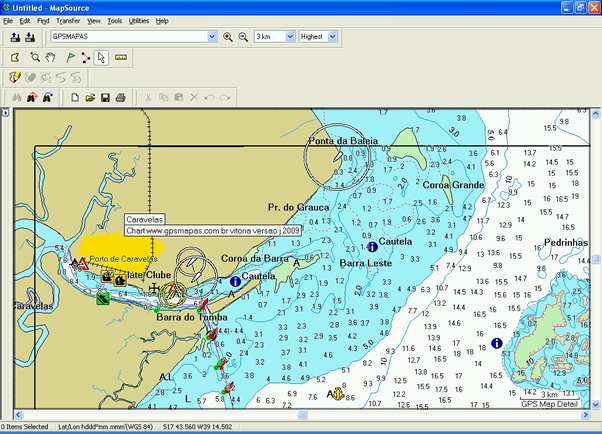
Task: Open the 3 km zoom scale dropdown
Action: (290, 37)
